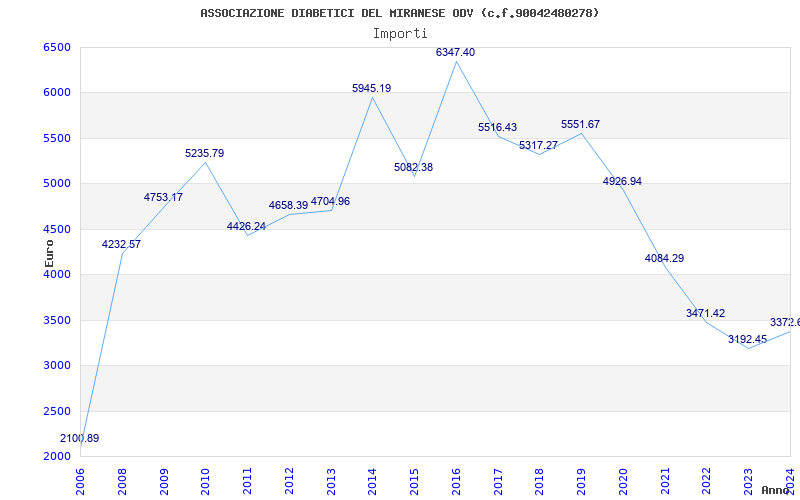800x500 pixels.
Task: Click the Anno axis title
Action: [x=774, y=491]
